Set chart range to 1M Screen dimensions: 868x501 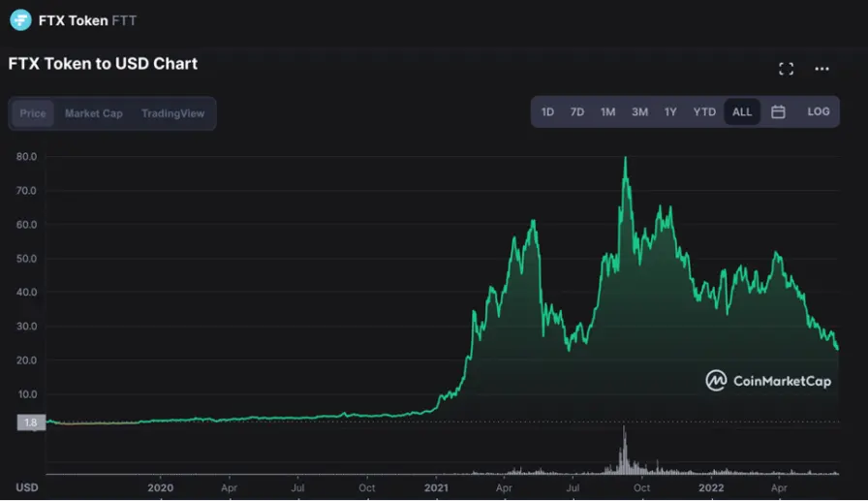[x=607, y=111]
